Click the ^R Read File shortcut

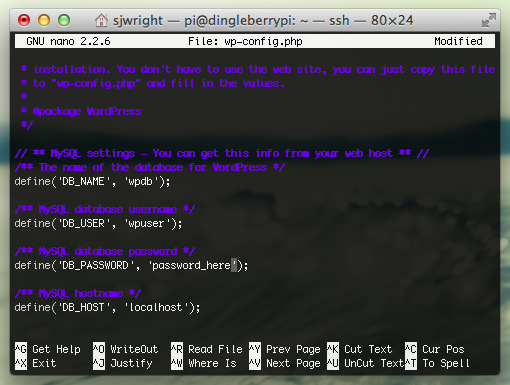tap(207, 349)
